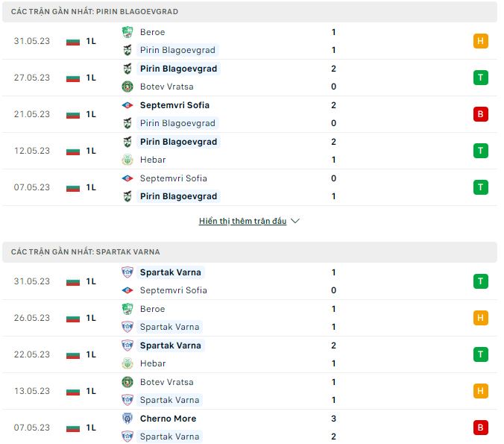The image size is (504, 444).
Task: Click the Botev Vratsa crest in the 27.05.23 match
Action: click(127, 87)
